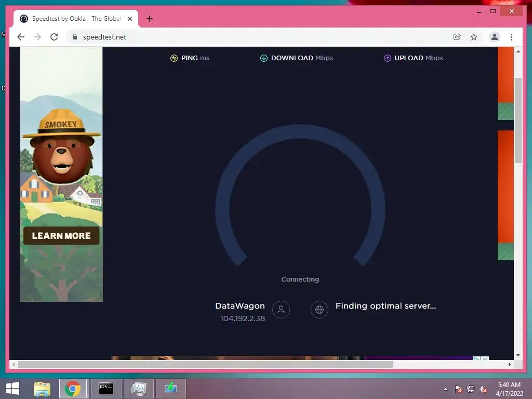Click Chrome icon in the taskbar

click(x=73, y=389)
